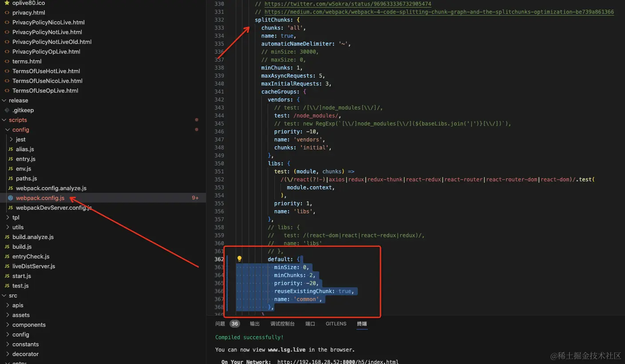Click the 'reuseExistingChunk: true,' code line
This screenshot has width=625, height=364.
pos(314,291)
